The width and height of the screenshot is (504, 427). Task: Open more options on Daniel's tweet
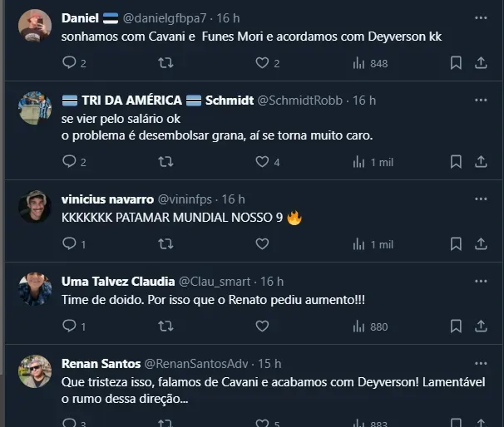(x=481, y=17)
